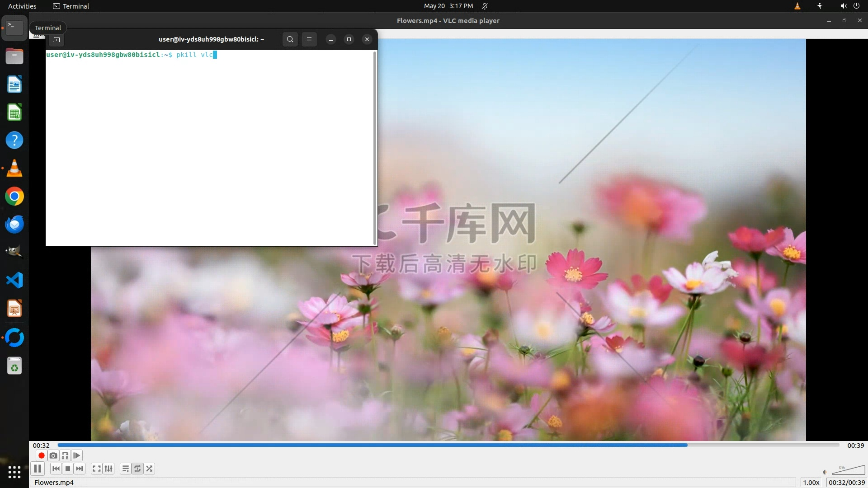Skip to the previous media track
Image resolution: width=868 pixels, height=488 pixels.
point(56,469)
